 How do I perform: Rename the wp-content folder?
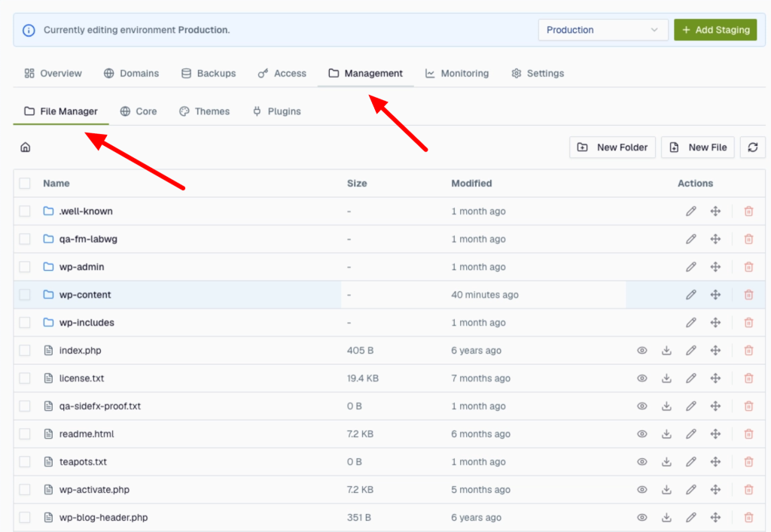pos(691,295)
